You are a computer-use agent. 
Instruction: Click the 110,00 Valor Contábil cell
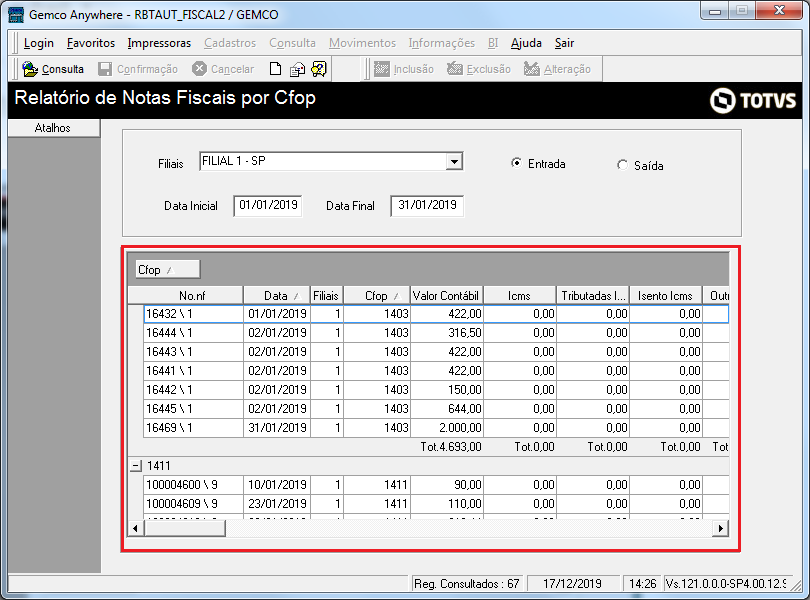tap(447, 504)
